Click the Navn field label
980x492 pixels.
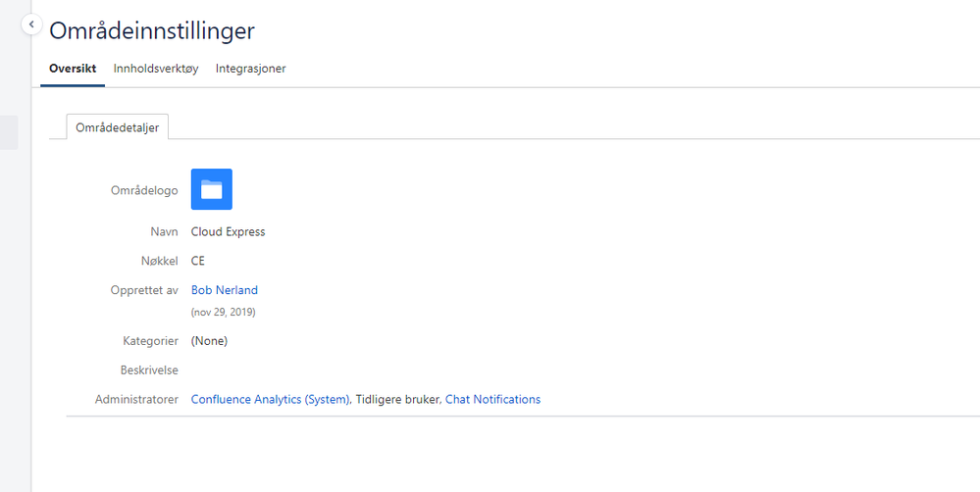(x=165, y=231)
